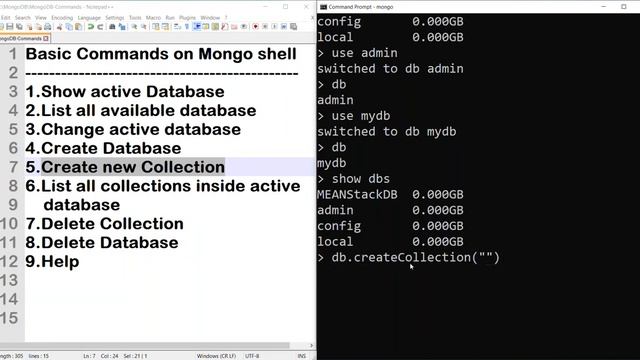Click the Zoom Out toolbar icon
This screenshot has height=360, width=640.
click(144, 27)
